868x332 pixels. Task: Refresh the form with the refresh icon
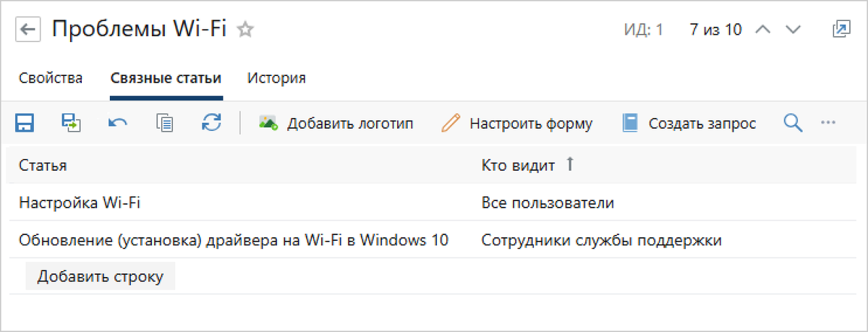click(x=210, y=123)
